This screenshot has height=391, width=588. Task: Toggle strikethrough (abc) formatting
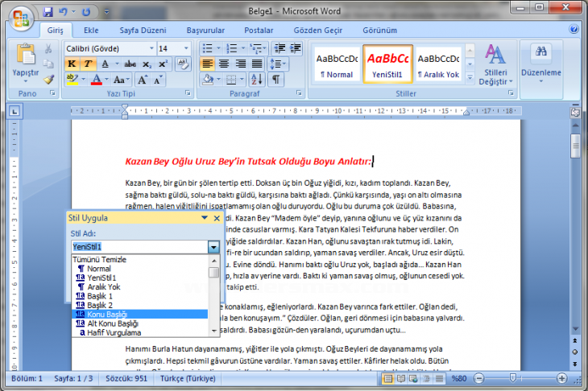tap(130, 64)
